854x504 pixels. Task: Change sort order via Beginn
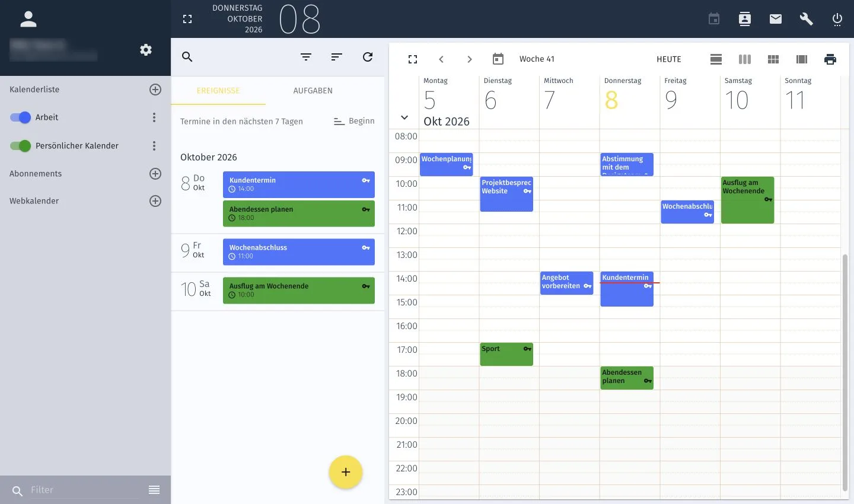coord(354,121)
